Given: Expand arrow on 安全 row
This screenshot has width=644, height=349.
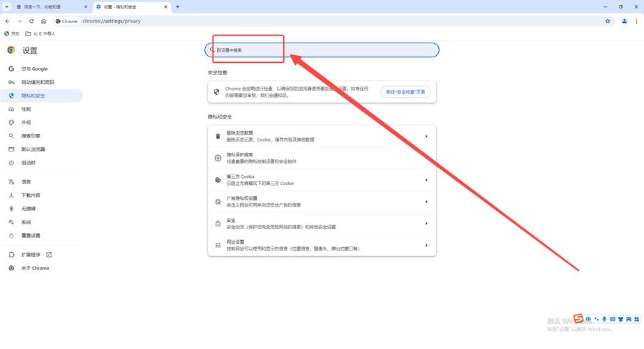Looking at the screenshot, I should pos(426,223).
